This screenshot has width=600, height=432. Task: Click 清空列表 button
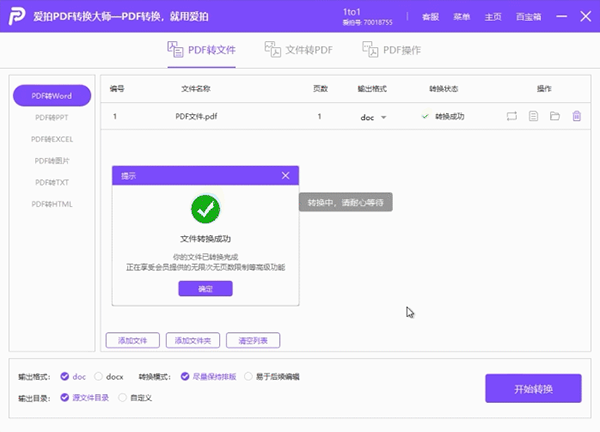(x=253, y=340)
